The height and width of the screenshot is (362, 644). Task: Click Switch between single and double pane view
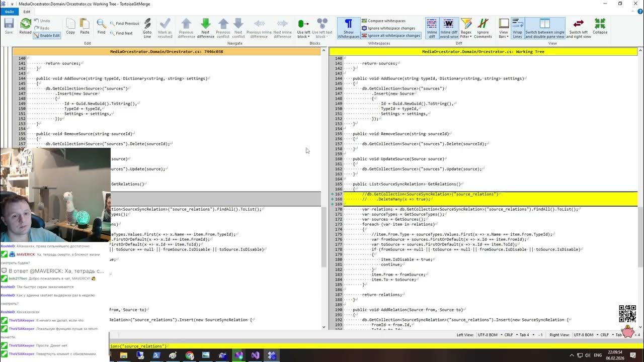545,28
